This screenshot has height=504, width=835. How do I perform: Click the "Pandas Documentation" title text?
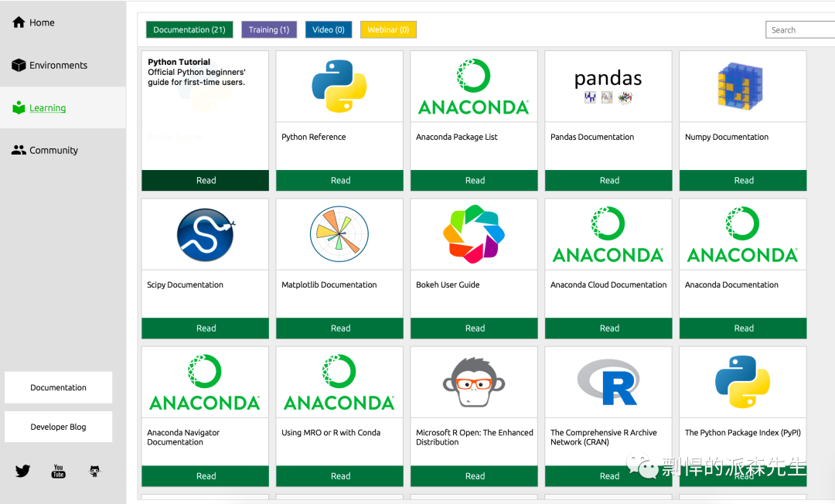pyautogui.click(x=592, y=137)
